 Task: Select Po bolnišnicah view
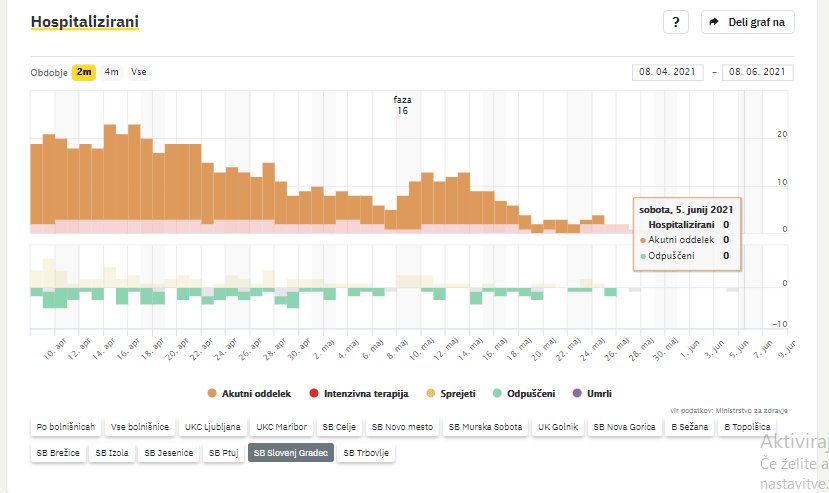click(66, 427)
